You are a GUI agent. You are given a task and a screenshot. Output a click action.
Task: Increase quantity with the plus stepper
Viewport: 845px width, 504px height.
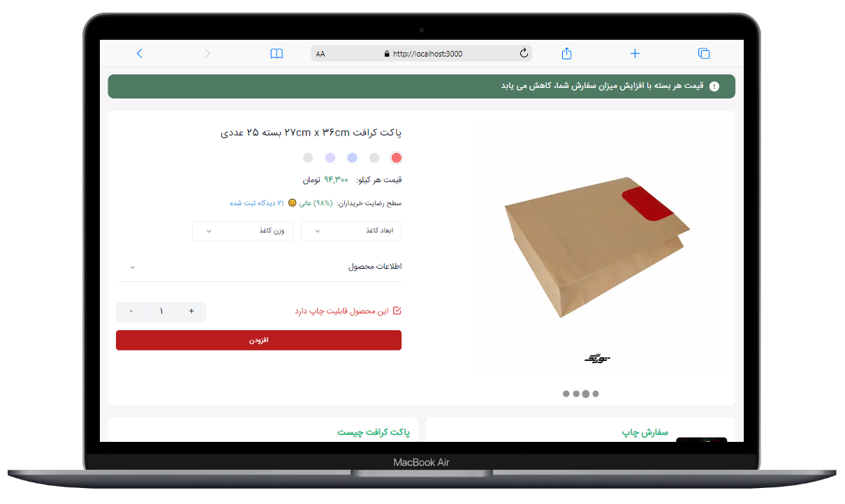tap(191, 311)
